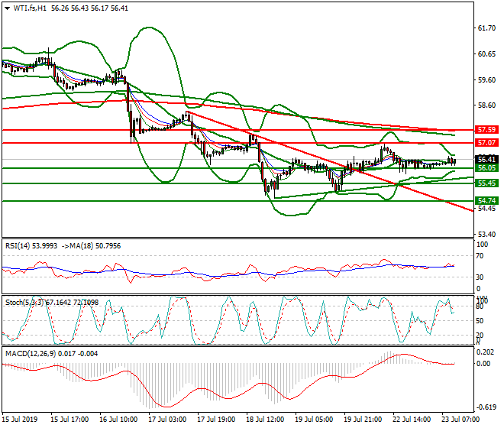504x428 pixels.
Task: Click the 18 Jul 12:00 time label
Action: pyautogui.click(x=264, y=420)
